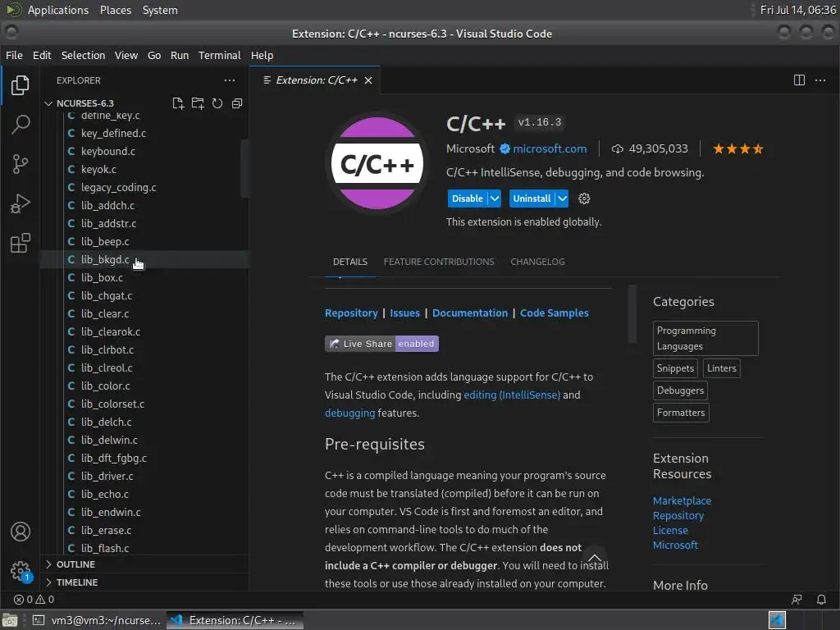The image size is (840, 630).
Task: Click errors and warnings count in status bar
Action: click(x=34, y=600)
